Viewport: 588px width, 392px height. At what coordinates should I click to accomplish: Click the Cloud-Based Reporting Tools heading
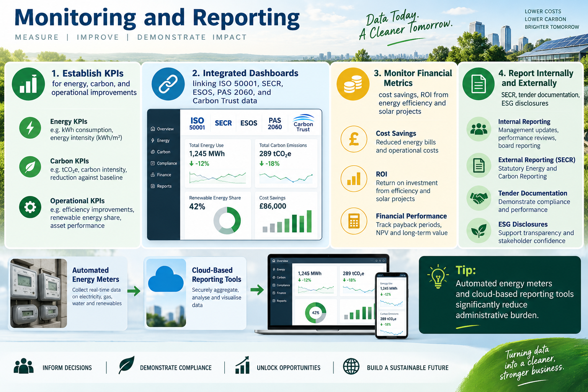[217, 275]
